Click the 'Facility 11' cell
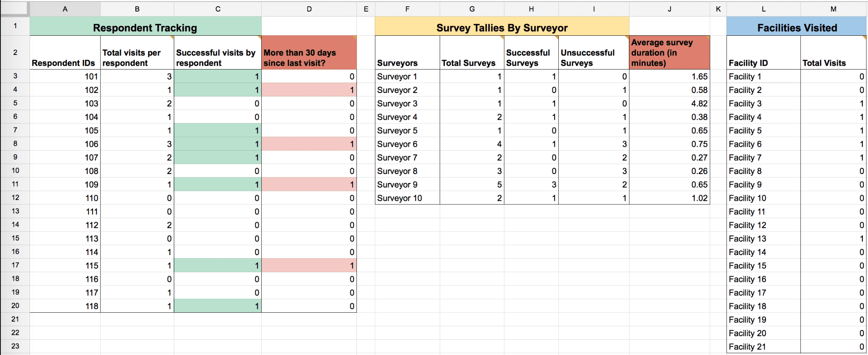Image resolution: width=868 pixels, height=355 pixels. coord(763,211)
